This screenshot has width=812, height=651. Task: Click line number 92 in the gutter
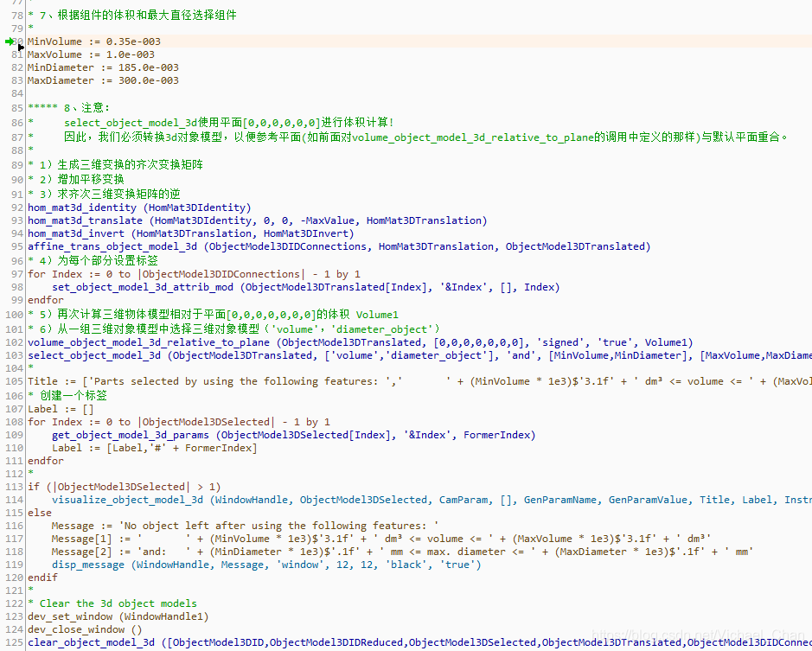[17, 207]
